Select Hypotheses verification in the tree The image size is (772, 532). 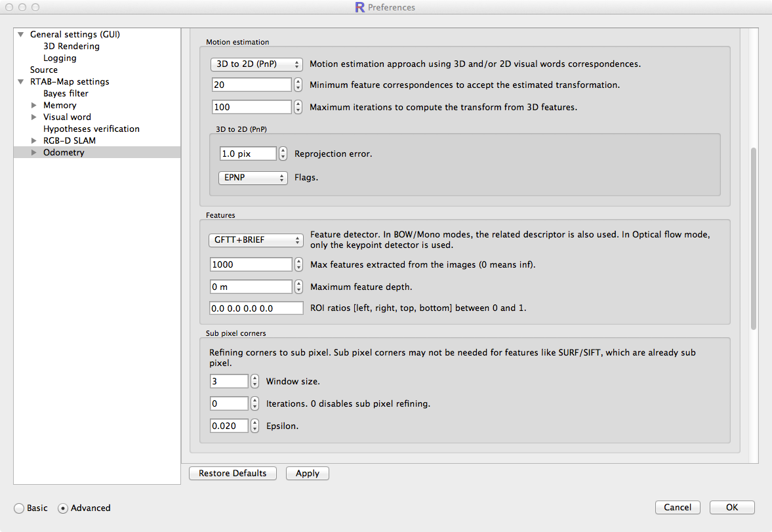[x=91, y=129]
